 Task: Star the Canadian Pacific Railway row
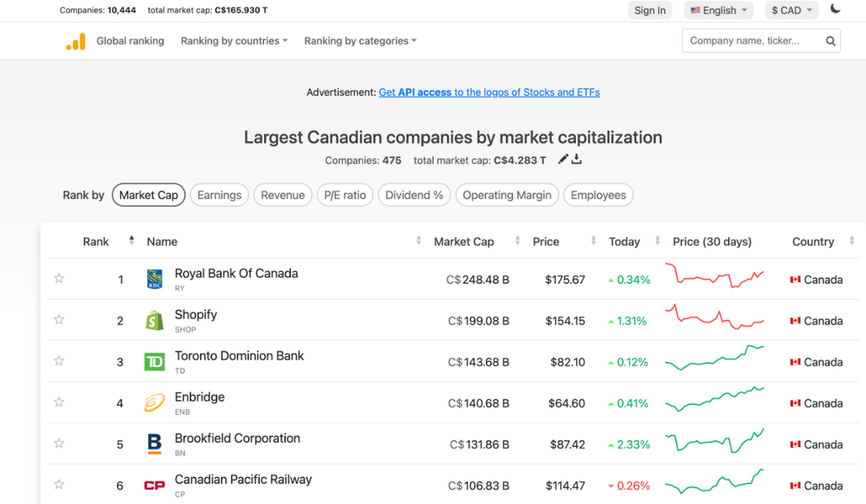[x=59, y=484]
